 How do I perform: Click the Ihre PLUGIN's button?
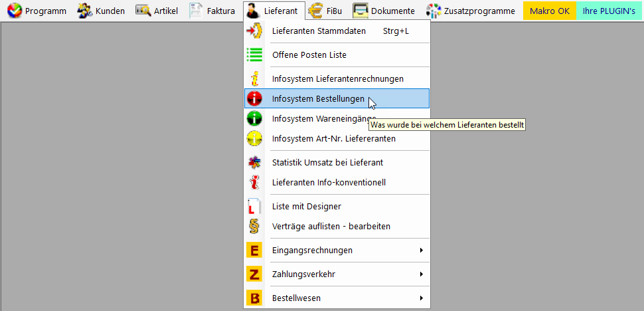click(609, 11)
